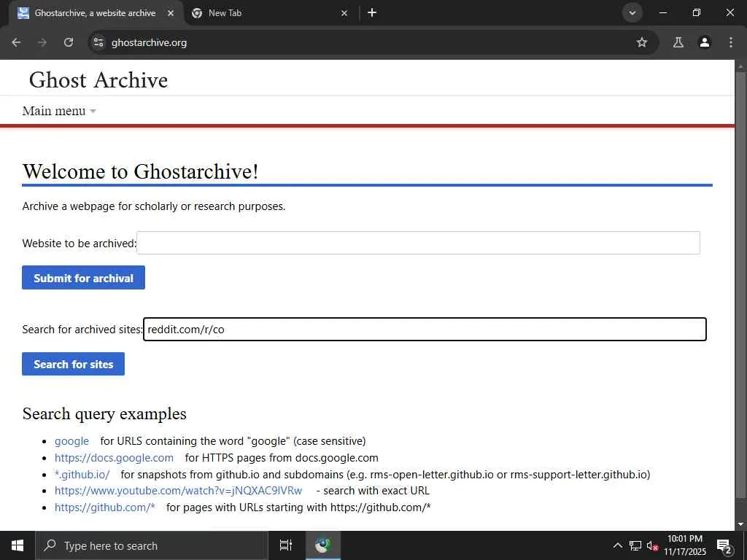This screenshot has height=560, width=747.
Task: Open the clock showing 10:01 PM
Action: (685, 545)
